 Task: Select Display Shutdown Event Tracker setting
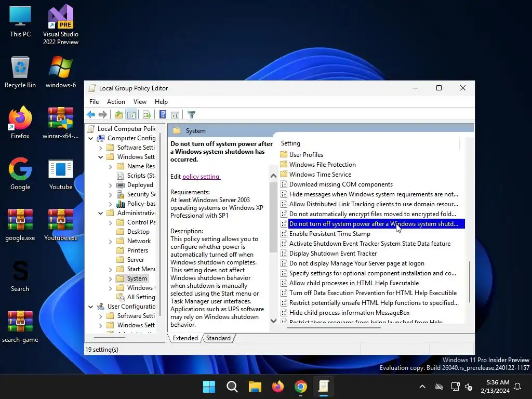click(333, 254)
